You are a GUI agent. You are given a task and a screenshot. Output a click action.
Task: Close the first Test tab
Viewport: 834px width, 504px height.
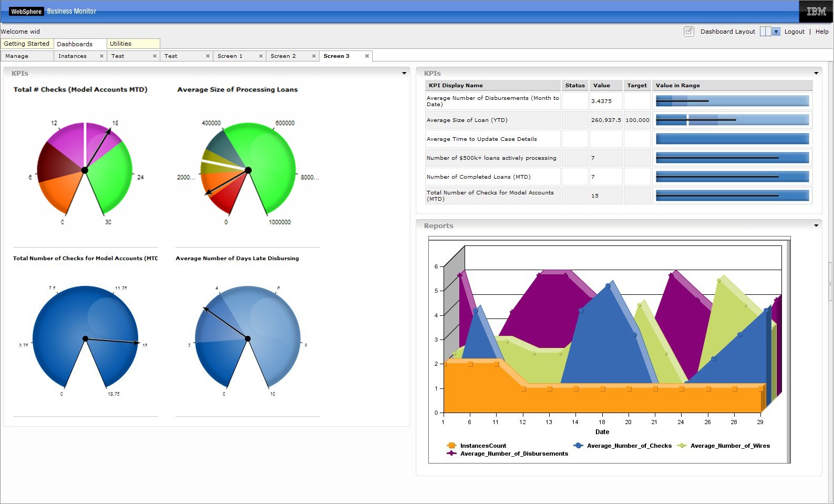(155, 56)
